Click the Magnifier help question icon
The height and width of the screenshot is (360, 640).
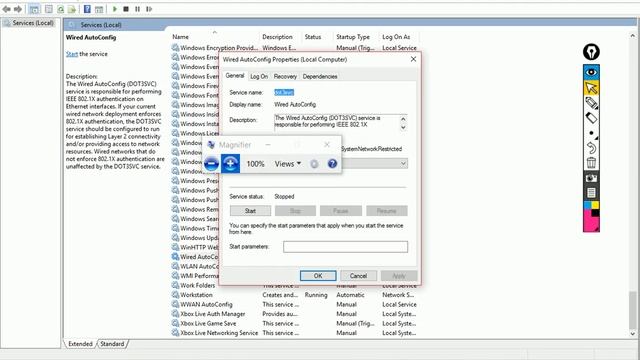[x=332, y=164]
